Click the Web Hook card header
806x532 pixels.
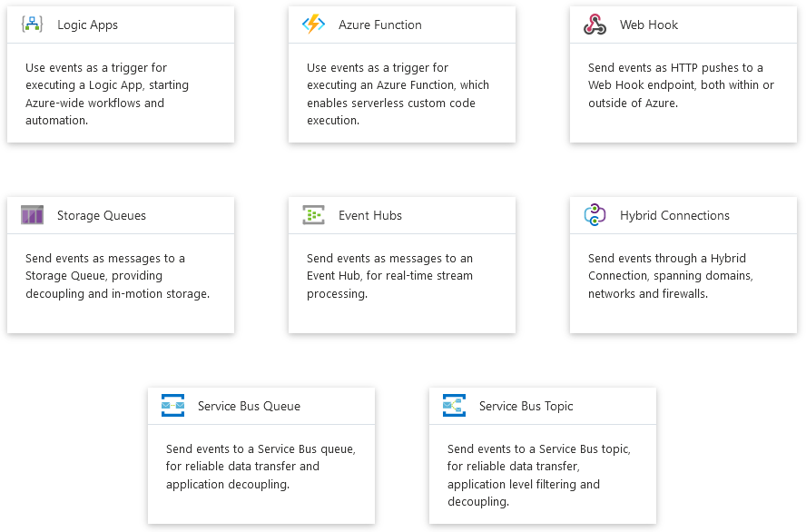pos(683,25)
